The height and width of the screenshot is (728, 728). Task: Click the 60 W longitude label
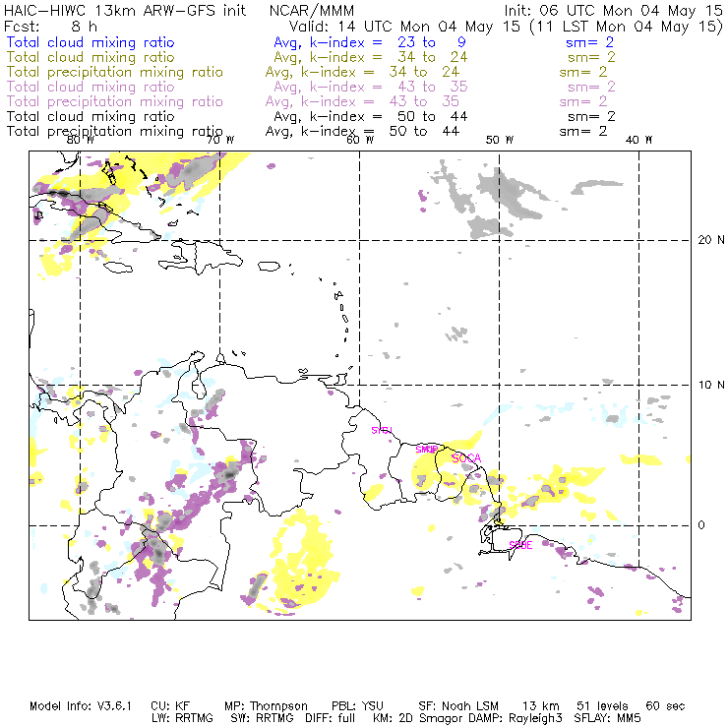point(360,140)
